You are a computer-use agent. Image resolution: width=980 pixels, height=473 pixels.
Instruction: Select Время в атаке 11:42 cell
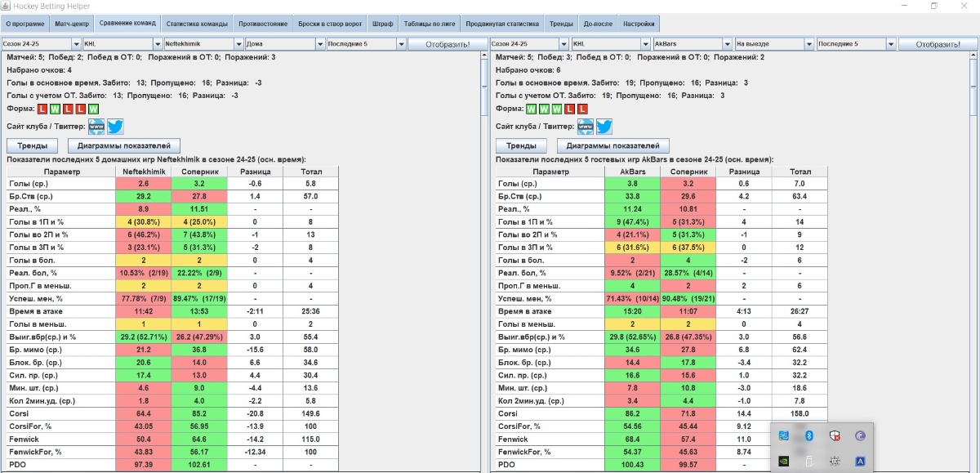point(144,311)
